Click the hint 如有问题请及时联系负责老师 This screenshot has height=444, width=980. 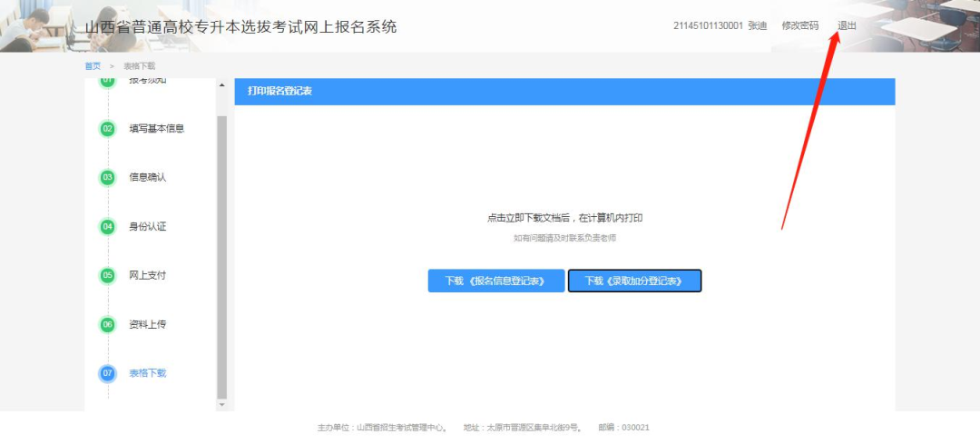tap(565, 238)
